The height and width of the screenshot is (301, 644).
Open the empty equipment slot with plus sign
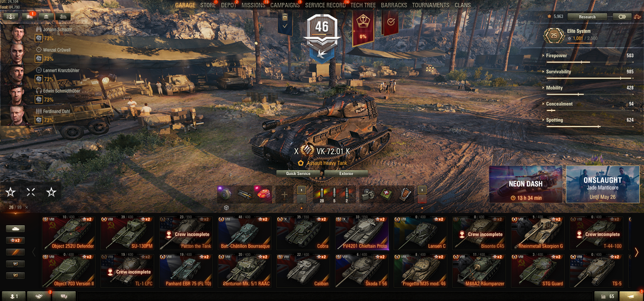(x=284, y=194)
